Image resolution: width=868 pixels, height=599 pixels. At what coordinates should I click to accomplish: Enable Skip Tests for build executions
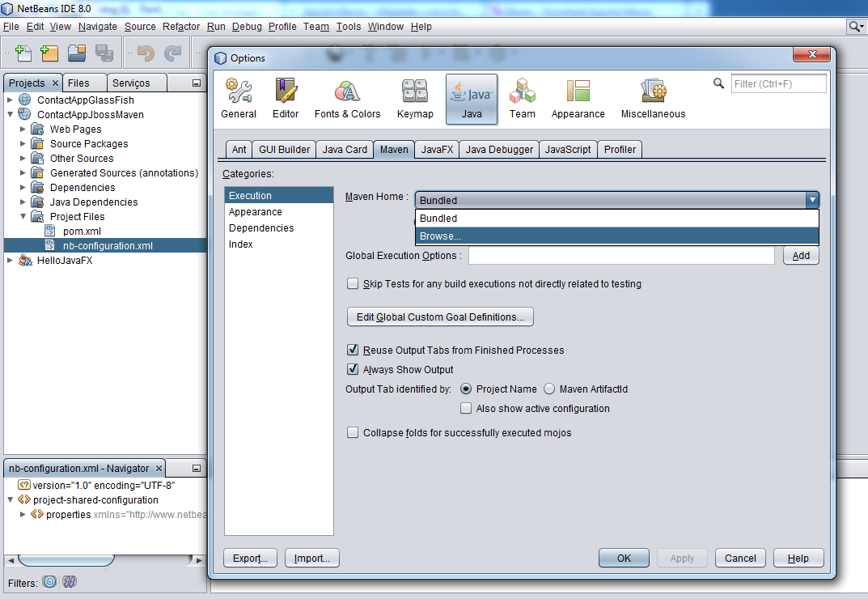click(x=353, y=283)
